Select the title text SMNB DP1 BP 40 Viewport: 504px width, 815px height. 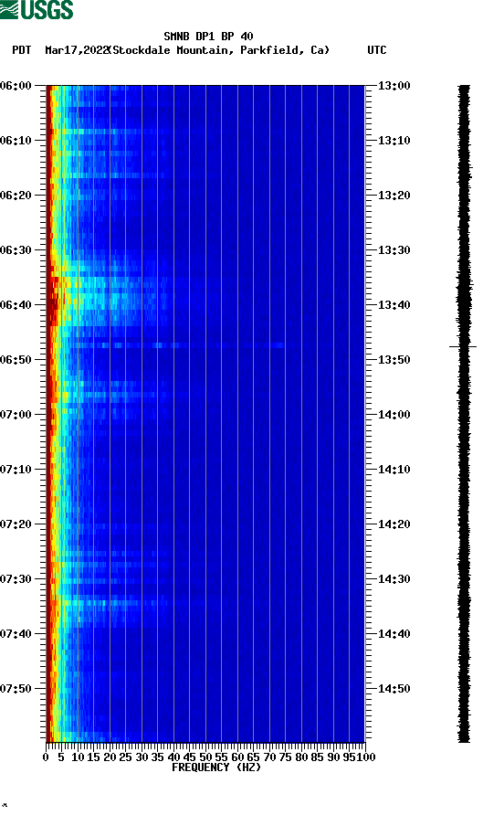208,37
